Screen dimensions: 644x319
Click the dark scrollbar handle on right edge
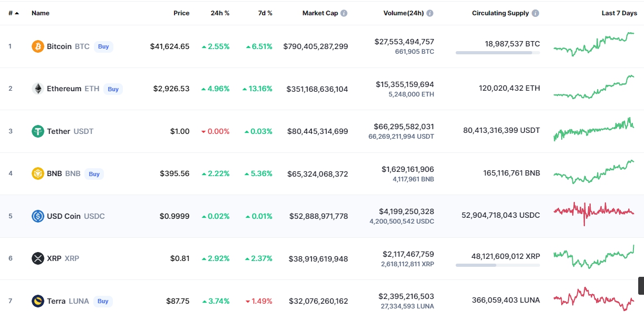[x=641, y=285]
